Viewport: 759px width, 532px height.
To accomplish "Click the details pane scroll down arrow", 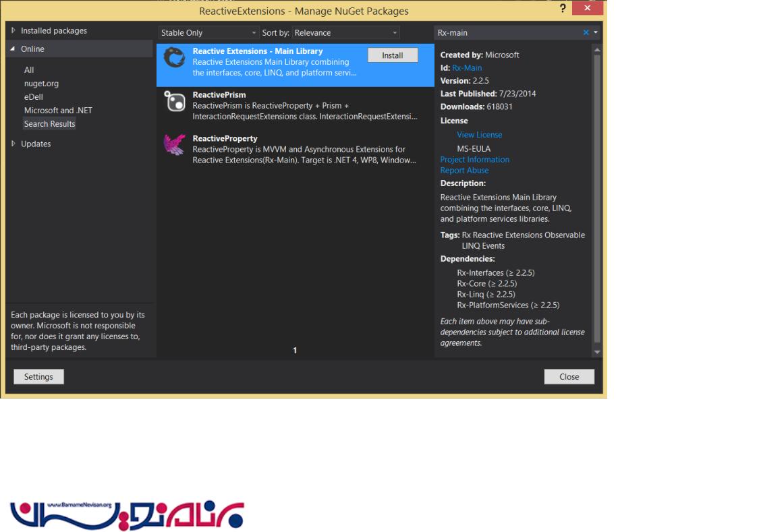I will pyautogui.click(x=597, y=352).
